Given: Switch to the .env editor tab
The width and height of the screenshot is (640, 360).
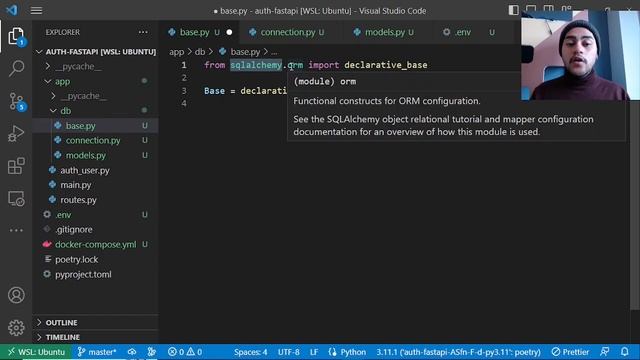Looking at the screenshot, I should (x=469, y=32).
